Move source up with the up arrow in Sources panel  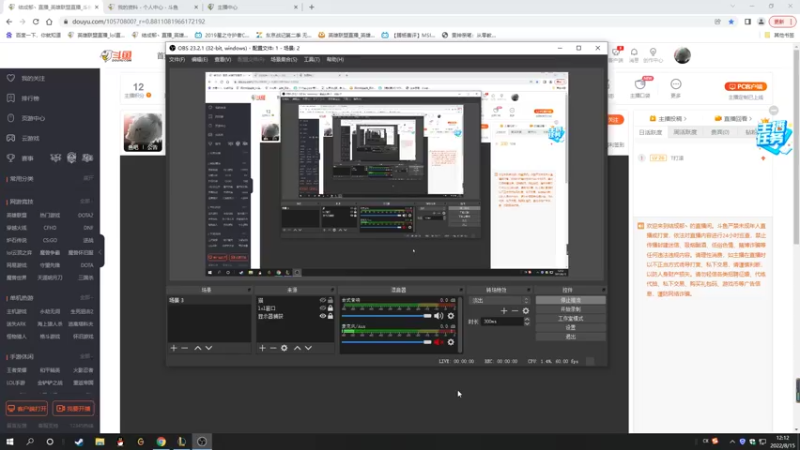click(297, 348)
